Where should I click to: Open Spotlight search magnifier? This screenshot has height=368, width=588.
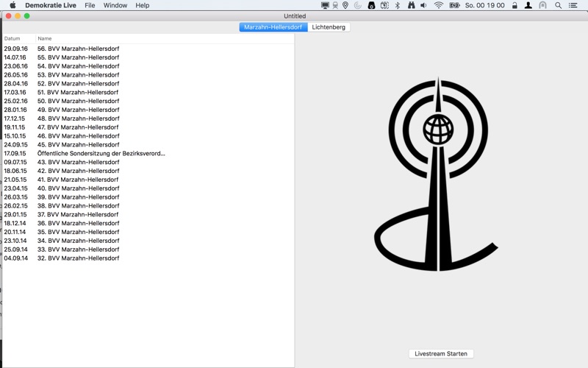pyautogui.click(x=559, y=5)
